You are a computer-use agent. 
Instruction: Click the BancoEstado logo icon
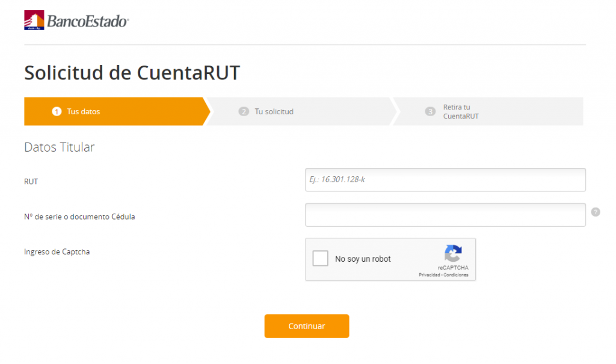coord(34,20)
